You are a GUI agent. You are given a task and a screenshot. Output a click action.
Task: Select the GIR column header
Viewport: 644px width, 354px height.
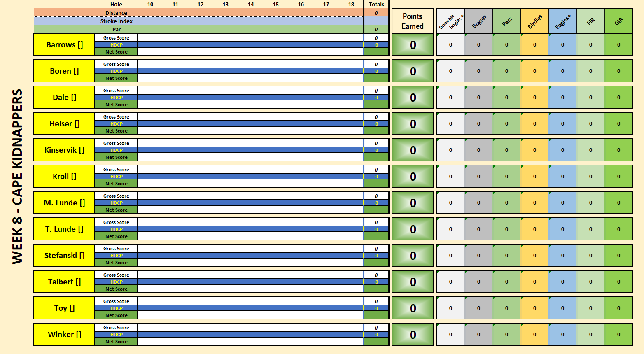pyautogui.click(x=618, y=21)
